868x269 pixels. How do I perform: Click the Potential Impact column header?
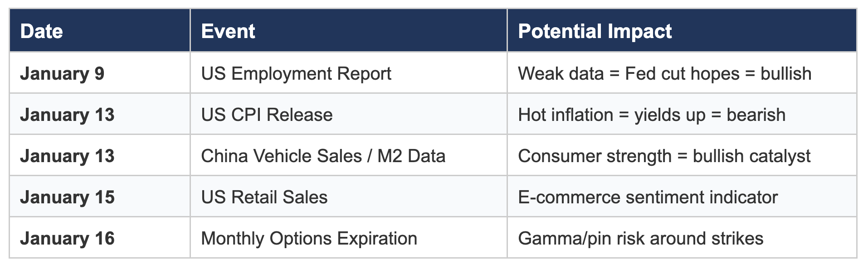[x=682, y=30]
